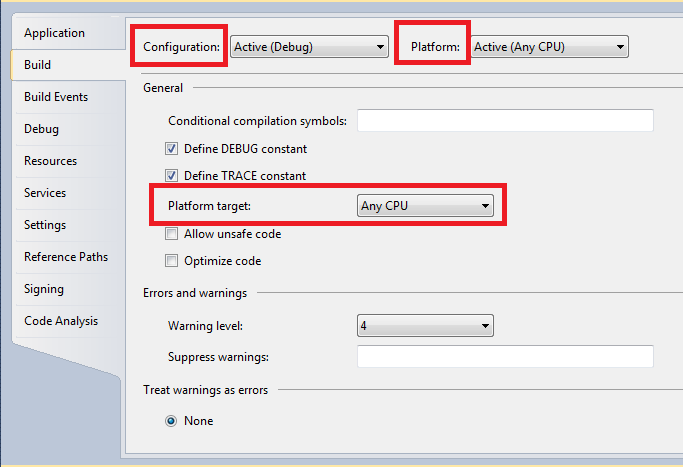The width and height of the screenshot is (683, 467).
Task: Click the Suppress warnings label
Action: [x=218, y=357]
